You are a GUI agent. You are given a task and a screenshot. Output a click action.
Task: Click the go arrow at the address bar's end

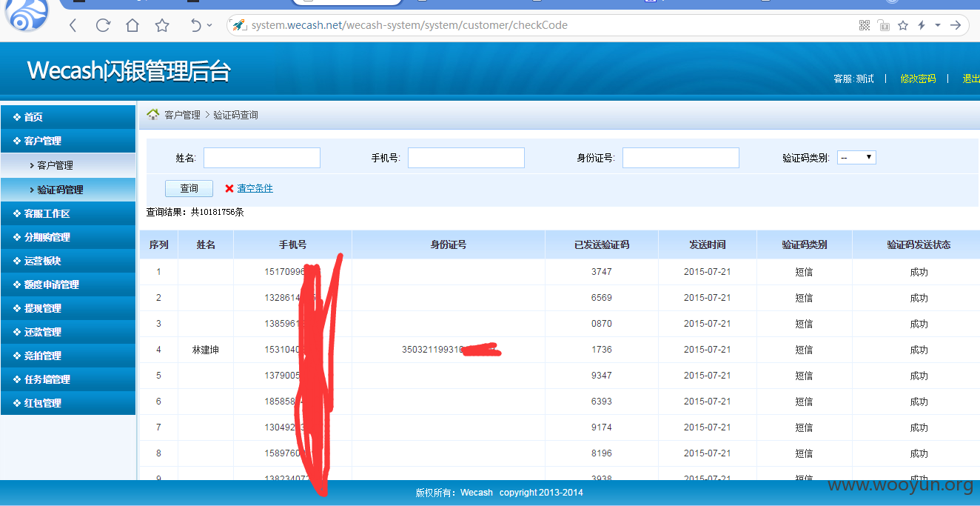[956, 25]
